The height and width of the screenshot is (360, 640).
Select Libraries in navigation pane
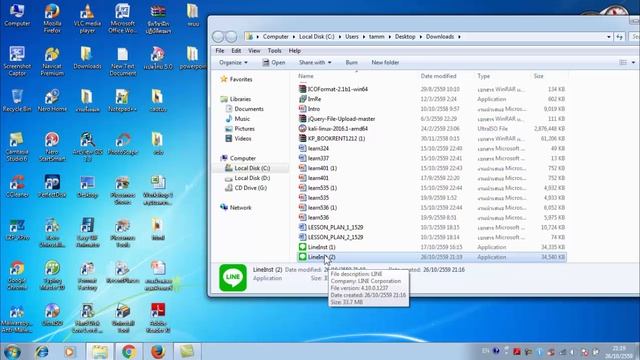[236, 99]
